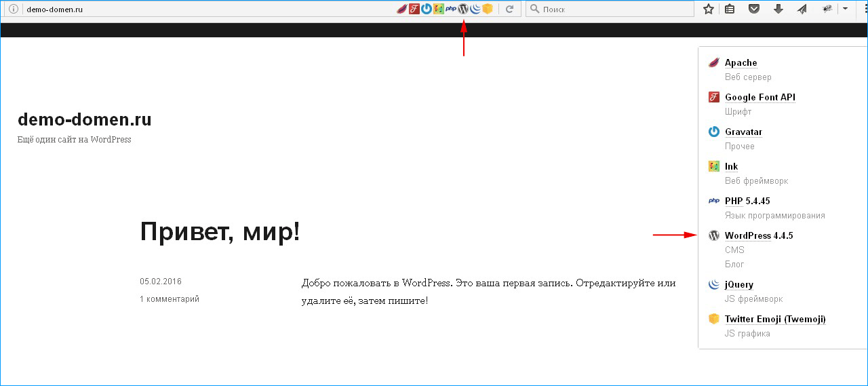Click the Apache feather icon in the address bar

[401, 9]
